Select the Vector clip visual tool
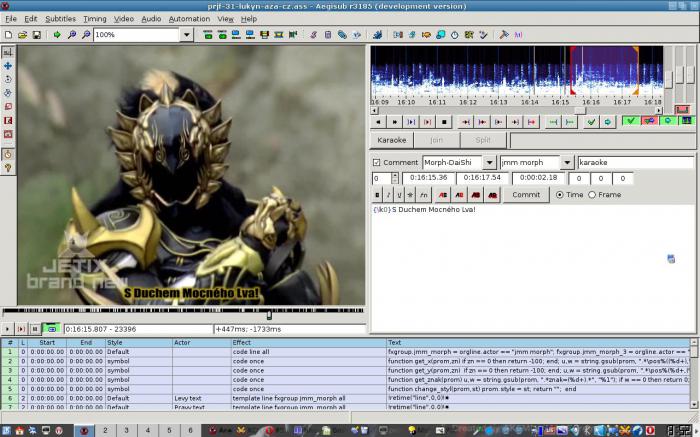Screen dimensions: 700x437 (8, 134)
